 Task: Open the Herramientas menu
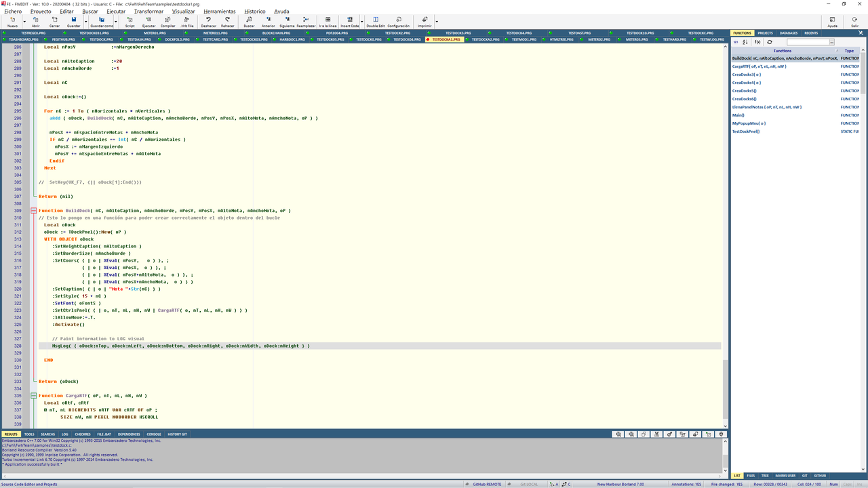coord(220,12)
